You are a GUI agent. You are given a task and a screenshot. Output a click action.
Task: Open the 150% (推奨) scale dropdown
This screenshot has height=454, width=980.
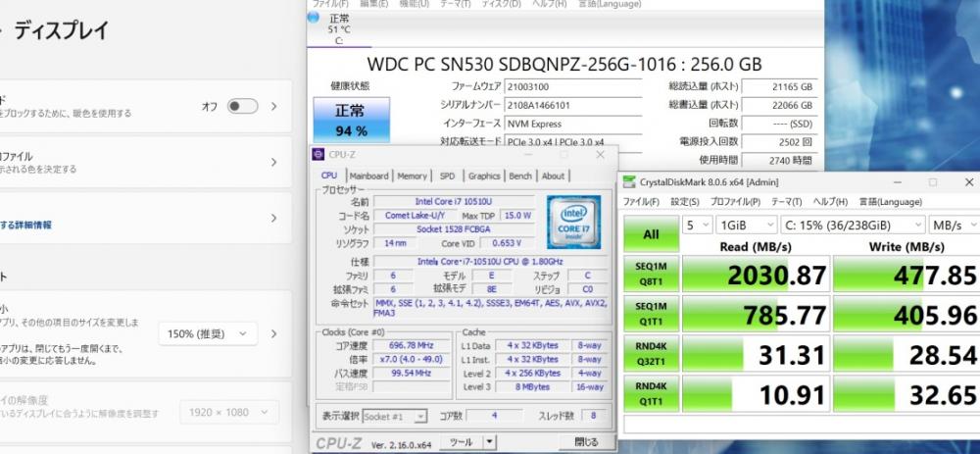(208, 334)
